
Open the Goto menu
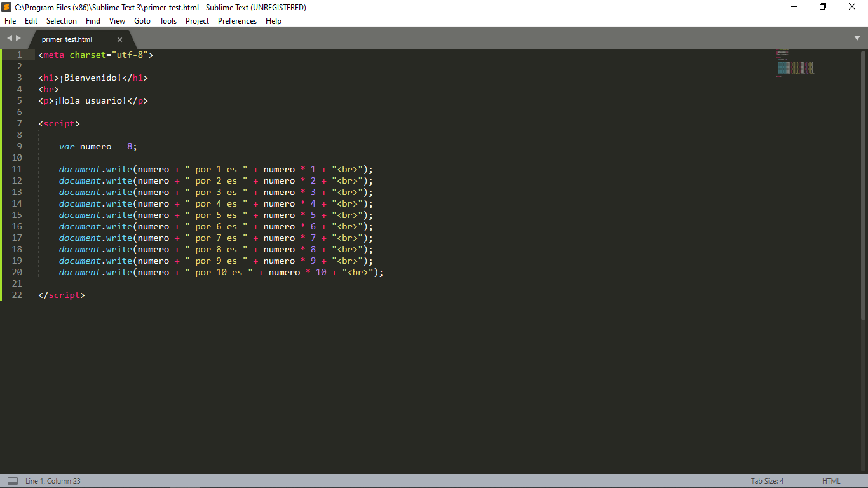pos(142,21)
